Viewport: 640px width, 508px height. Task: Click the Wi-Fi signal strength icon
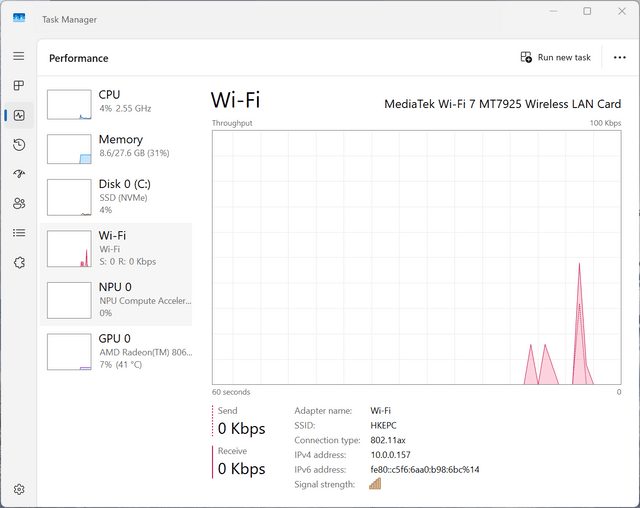(375, 484)
